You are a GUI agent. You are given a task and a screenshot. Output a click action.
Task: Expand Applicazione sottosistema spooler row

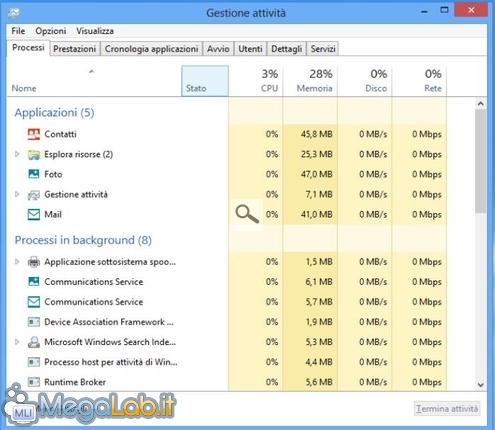(x=17, y=262)
